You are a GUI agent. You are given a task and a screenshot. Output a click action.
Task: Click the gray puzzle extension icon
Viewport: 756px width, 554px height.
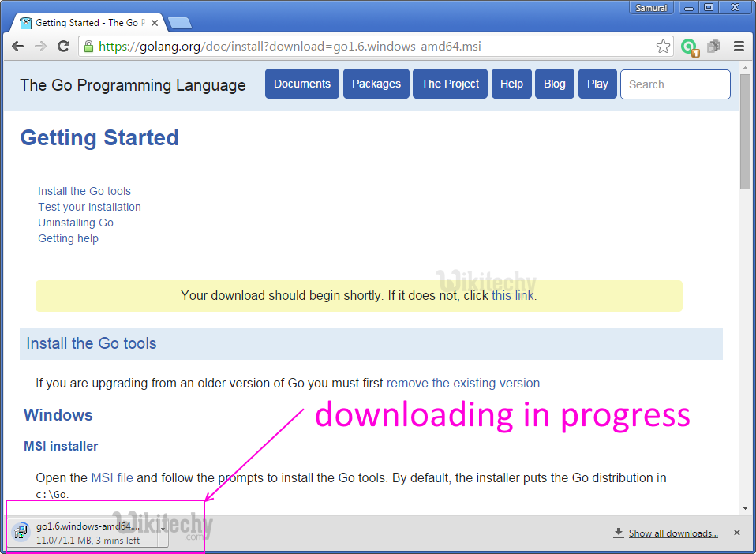[x=714, y=47]
